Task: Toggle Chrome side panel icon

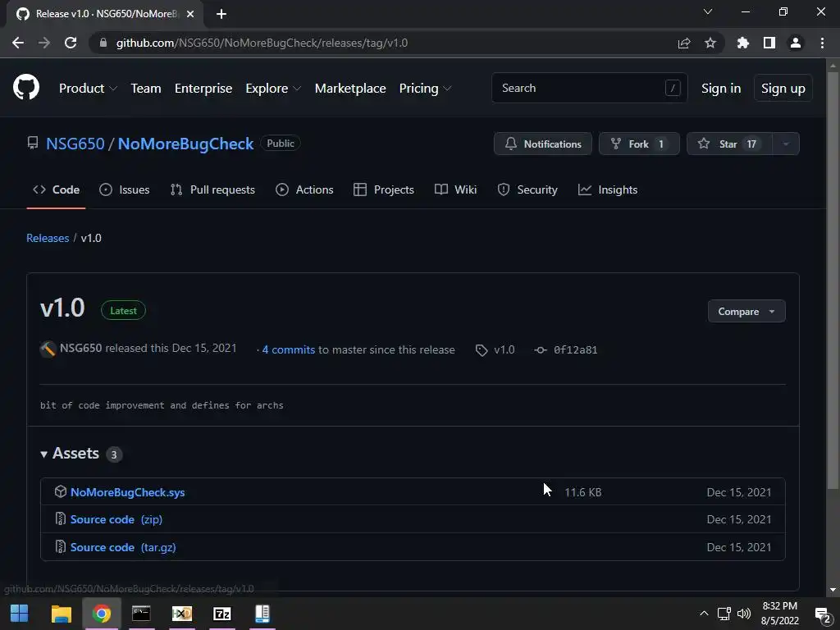Action: coord(769,43)
